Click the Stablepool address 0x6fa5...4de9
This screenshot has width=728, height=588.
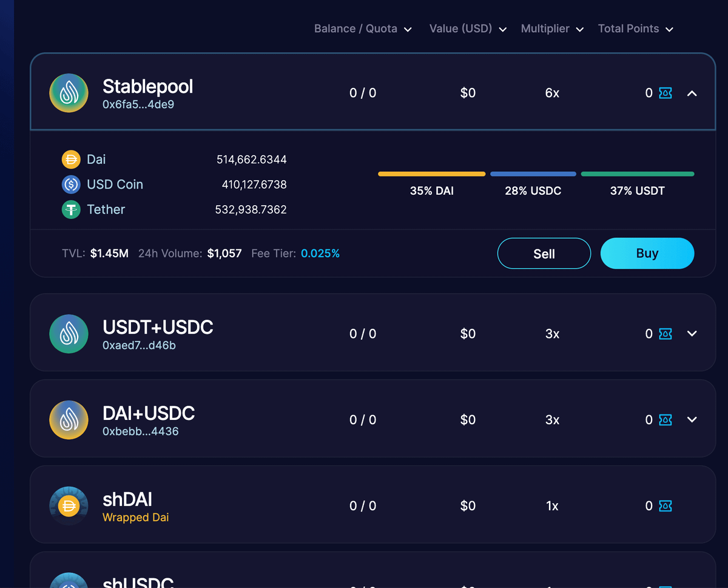[x=138, y=104]
